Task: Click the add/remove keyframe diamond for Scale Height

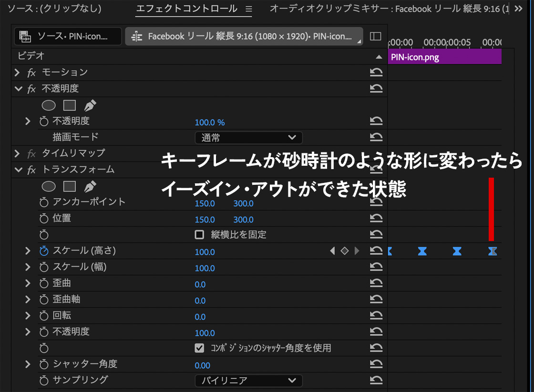Action: 345,251
